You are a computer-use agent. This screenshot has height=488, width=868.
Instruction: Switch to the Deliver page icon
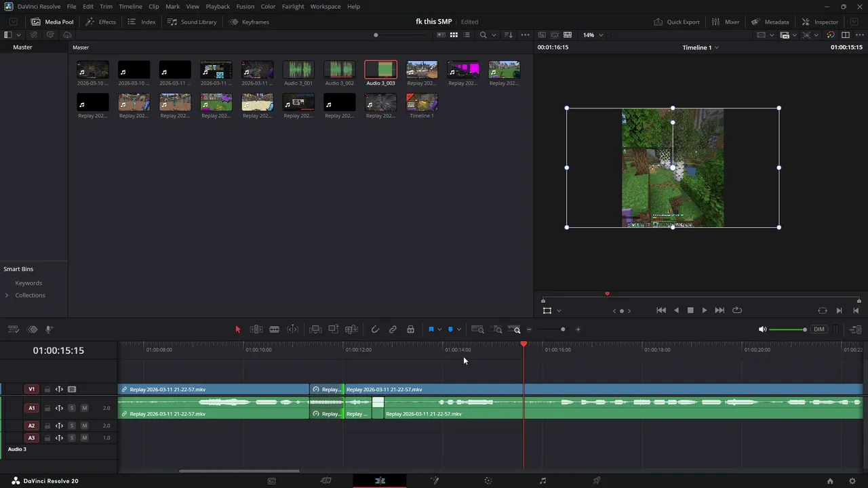[x=597, y=481]
